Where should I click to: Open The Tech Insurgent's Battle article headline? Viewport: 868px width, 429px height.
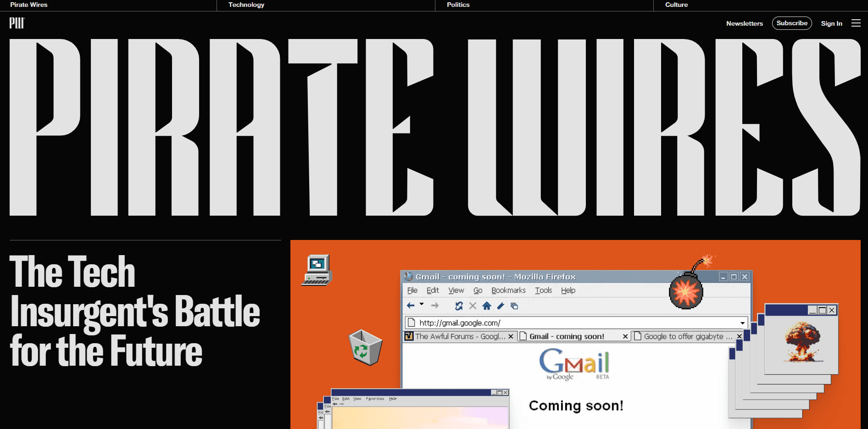coord(135,311)
